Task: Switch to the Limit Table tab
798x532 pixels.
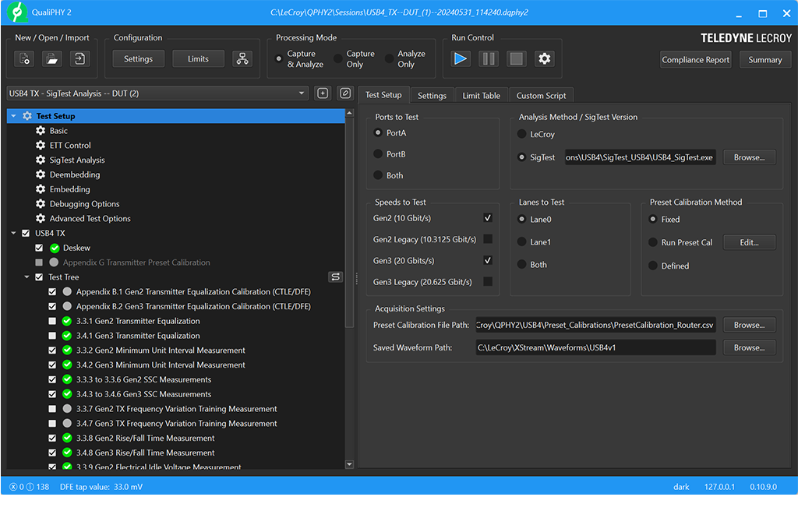Action: [481, 95]
